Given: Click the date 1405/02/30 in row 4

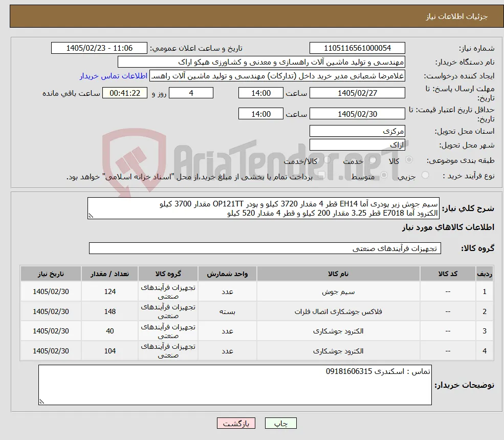Looking at the screenshot, I should (x=51, y=351).
